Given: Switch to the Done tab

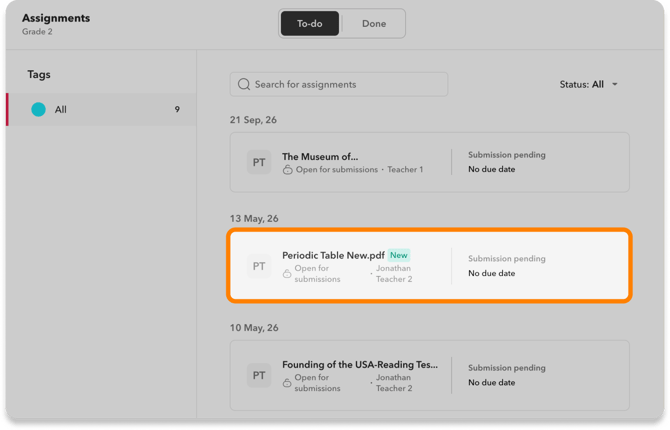Looking at the screenshot, I should [374, 24].
